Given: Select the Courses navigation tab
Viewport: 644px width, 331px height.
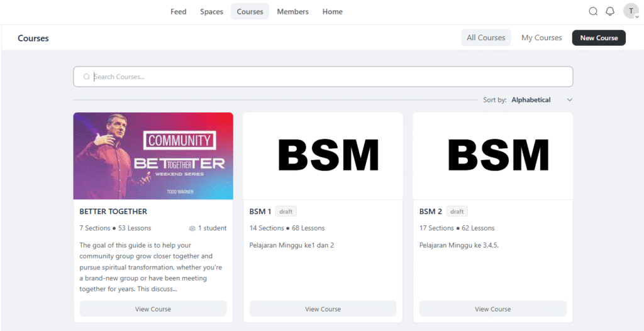Looking at the screenshot, I should click(x=250, y=11).
